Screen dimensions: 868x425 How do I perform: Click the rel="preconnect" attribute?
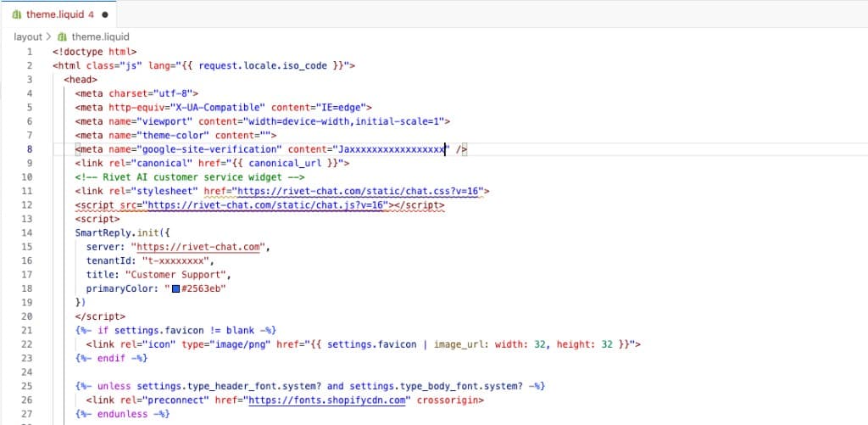pyautogui.click(x=162, y=400)
